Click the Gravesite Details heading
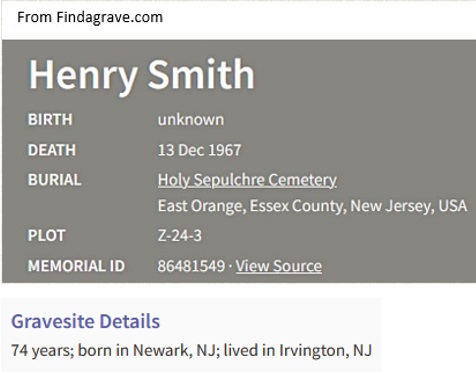The height and width of the screenshot is (375, 476). (x=86, y=321)
